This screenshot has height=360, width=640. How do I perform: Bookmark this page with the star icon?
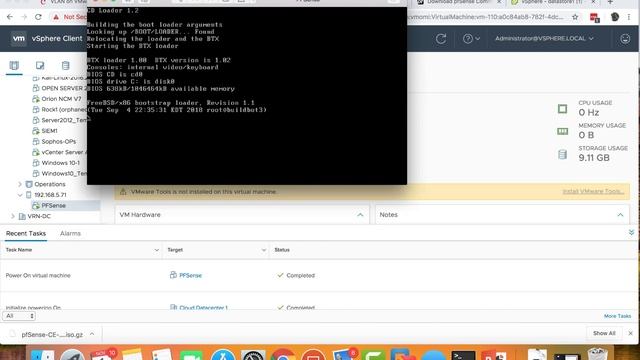(575, 17)
